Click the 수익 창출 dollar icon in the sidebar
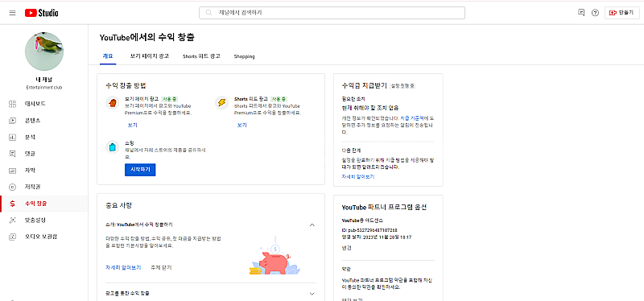Image resolution: width=644 pixels, height=301 pixels. coord(12,204)
